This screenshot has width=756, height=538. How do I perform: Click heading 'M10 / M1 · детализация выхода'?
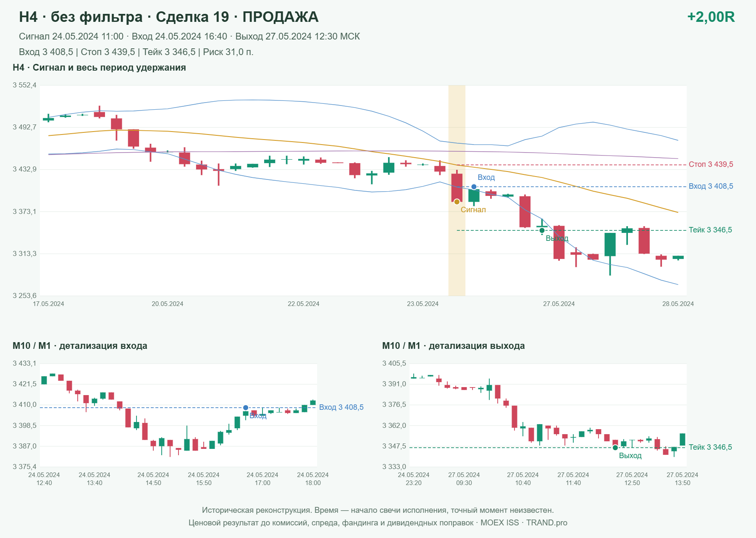click(x=453, y=346)
